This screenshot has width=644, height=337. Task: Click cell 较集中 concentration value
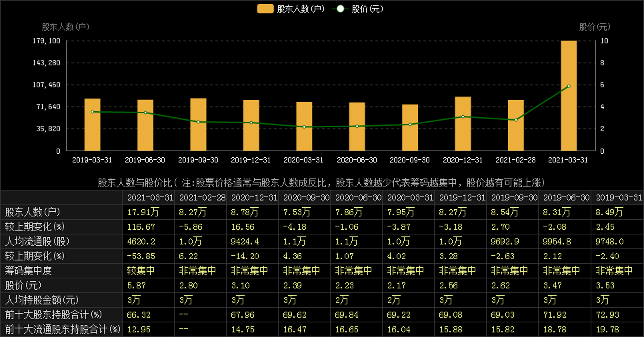[x=141, y=270]
